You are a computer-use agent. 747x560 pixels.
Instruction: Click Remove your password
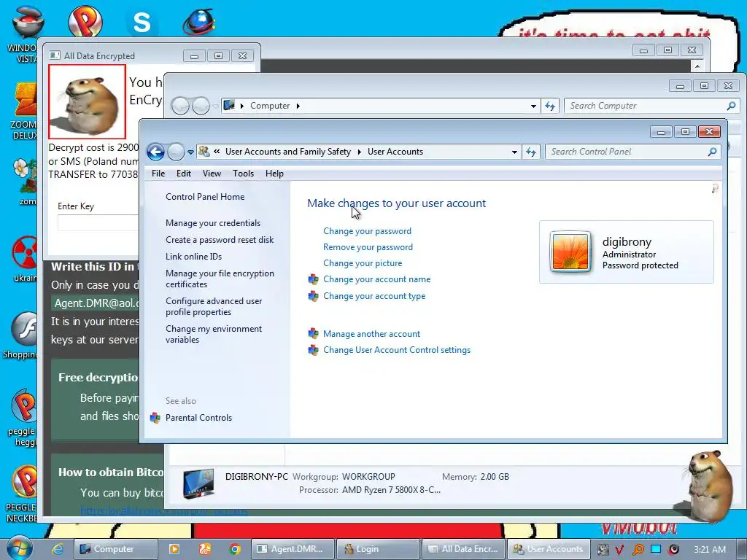[368, 247]
